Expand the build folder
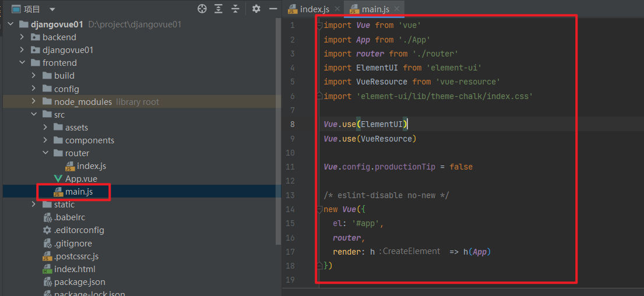The image size is (644, 296). (x=34, y=76)
